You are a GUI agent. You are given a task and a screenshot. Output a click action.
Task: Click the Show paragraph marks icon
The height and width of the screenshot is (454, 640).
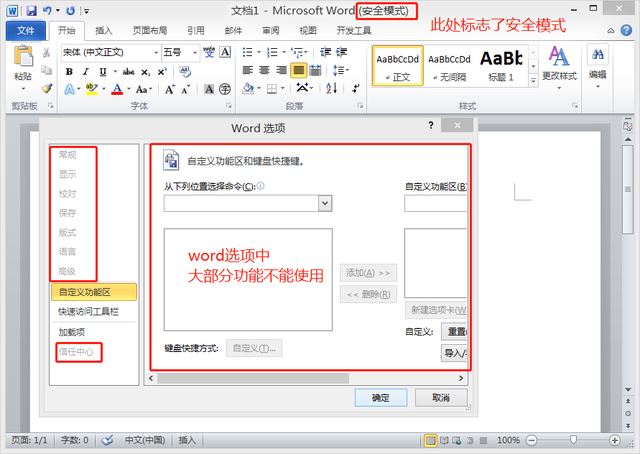click(356, 88)
